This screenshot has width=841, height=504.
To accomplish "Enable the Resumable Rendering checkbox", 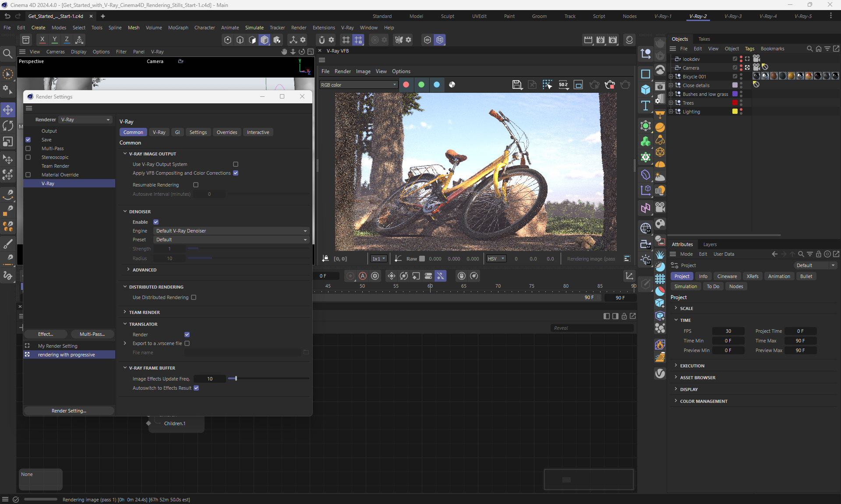I will [x=196, y=185].
